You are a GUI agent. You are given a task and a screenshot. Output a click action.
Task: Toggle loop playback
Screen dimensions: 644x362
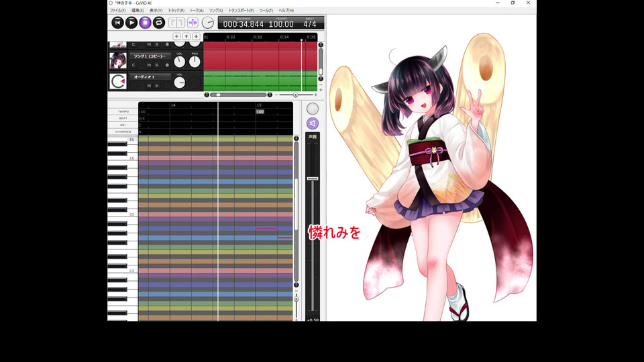(159, 23)
